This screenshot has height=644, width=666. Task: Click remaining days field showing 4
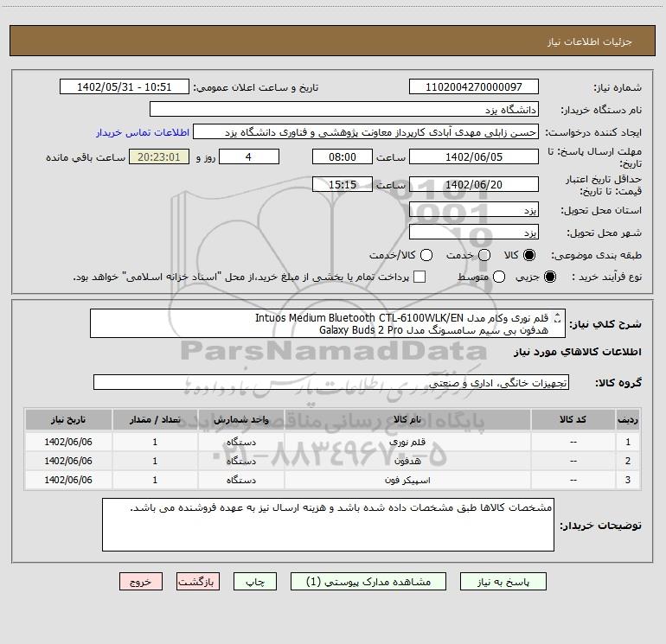pos(249,156)
